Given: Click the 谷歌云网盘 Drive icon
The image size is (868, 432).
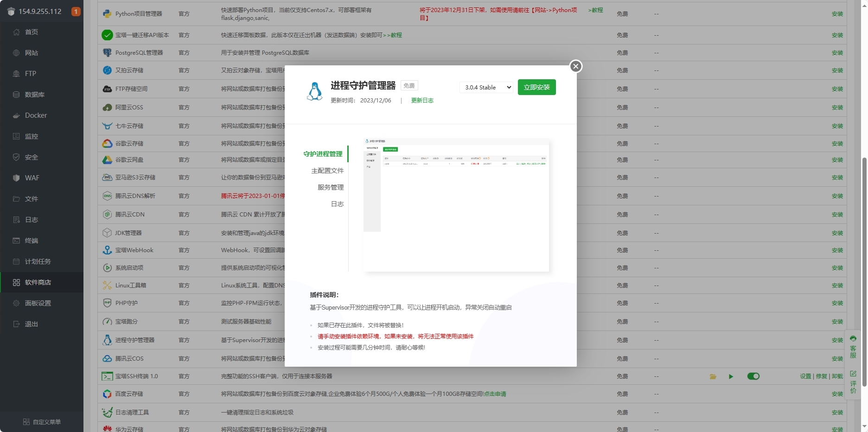Looking at the screenshot, I should click(x=107, y=160).
